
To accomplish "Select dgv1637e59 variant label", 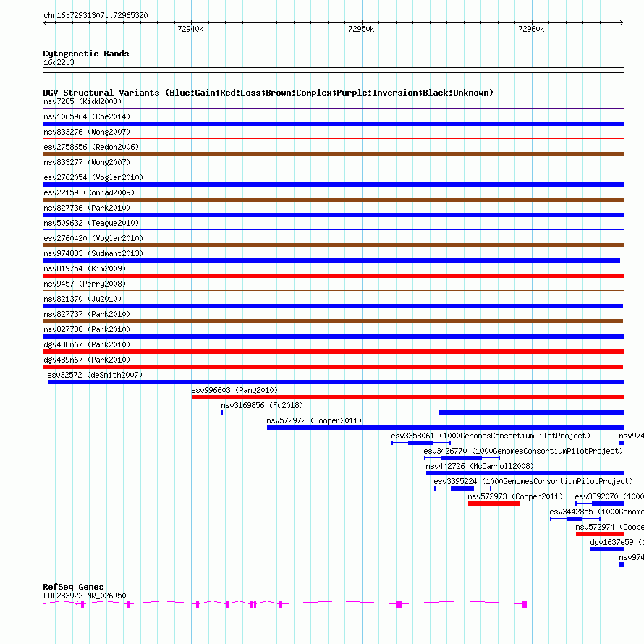I will pyautogui.click(x=617, y=542).
